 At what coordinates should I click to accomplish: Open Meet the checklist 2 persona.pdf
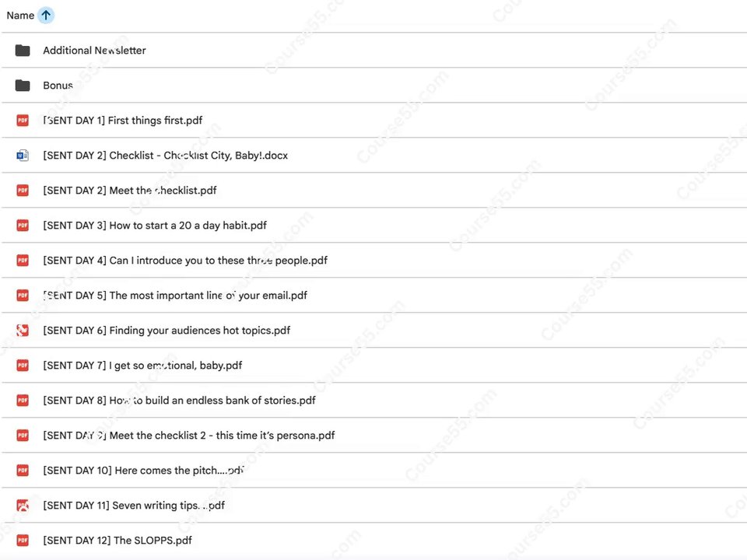(188, 436)
